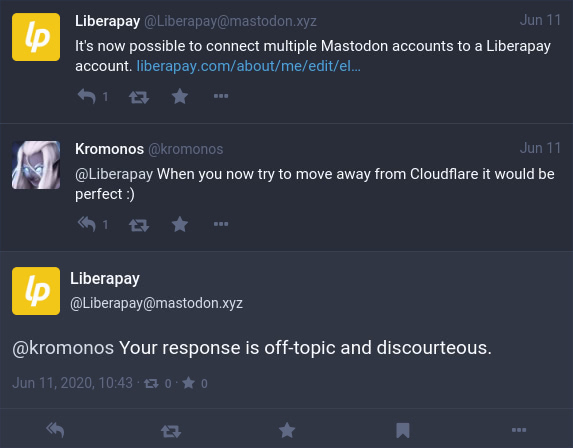The height and width of the screenshot is (448, 573).
Task: Reply-all to Kromonos's Cloudflare post
Action: (x=87, y=224)
